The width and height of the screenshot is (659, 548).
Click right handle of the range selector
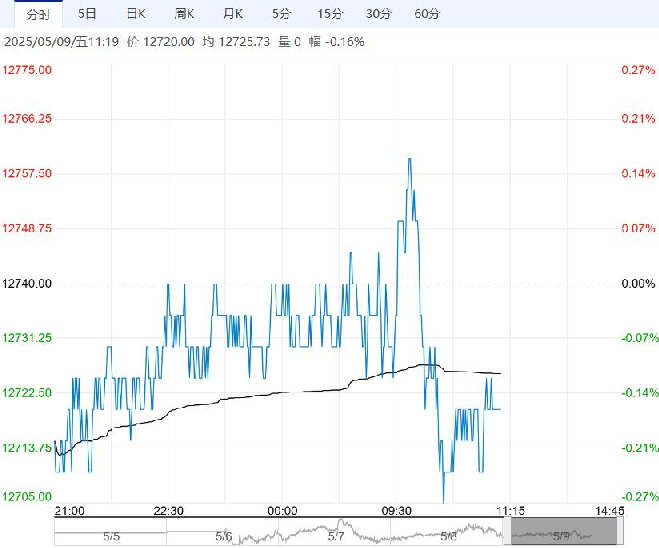tap(620, 532)
